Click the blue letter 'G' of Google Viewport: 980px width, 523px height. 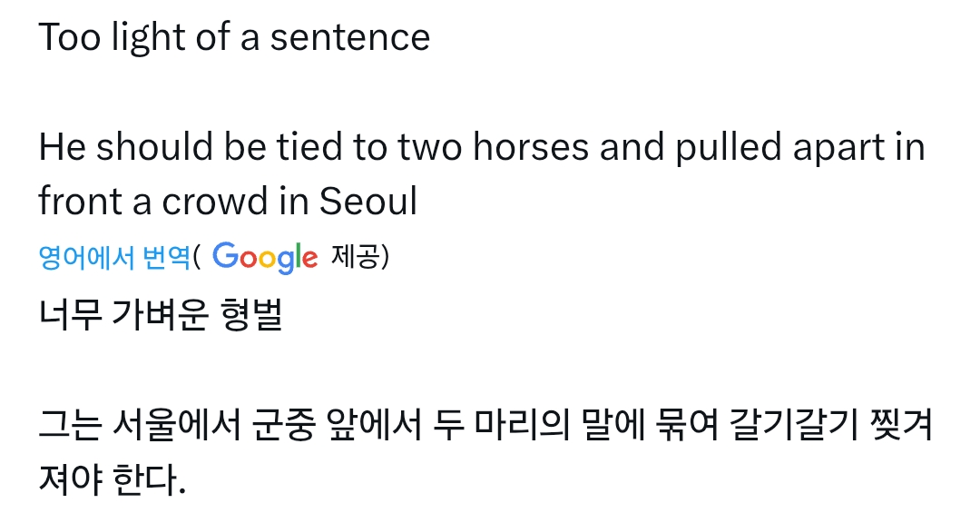226,254
